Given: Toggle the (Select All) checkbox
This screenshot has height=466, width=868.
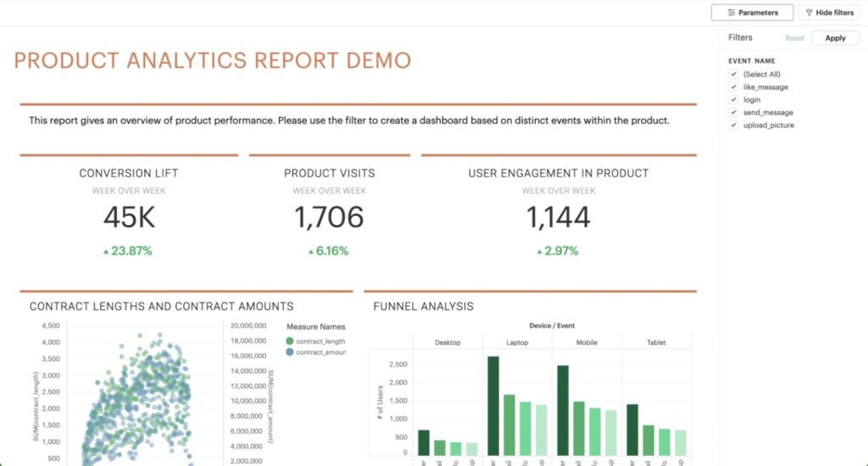Looking at the screenshot, I should coord(733,75).
